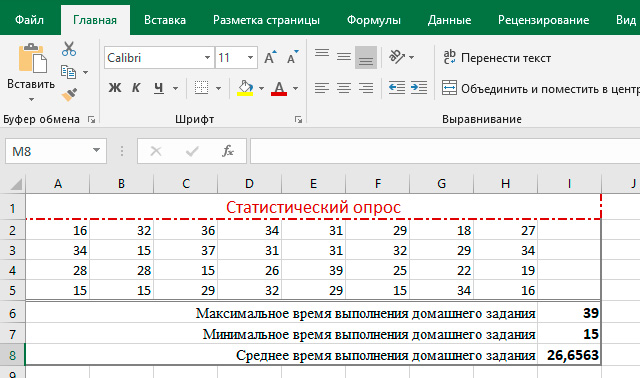Expand underline style dropdown arrow
Screen dimensions: 640x378
click(x=176, y=88)
